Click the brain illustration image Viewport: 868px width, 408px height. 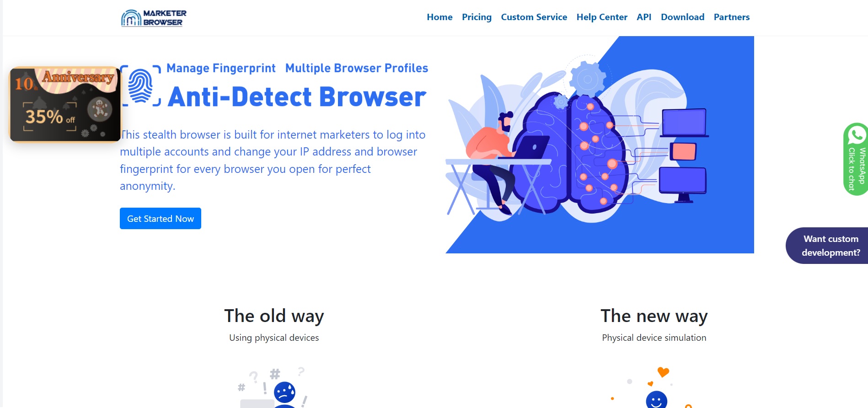pyautogui.click(x=600, y=145)
